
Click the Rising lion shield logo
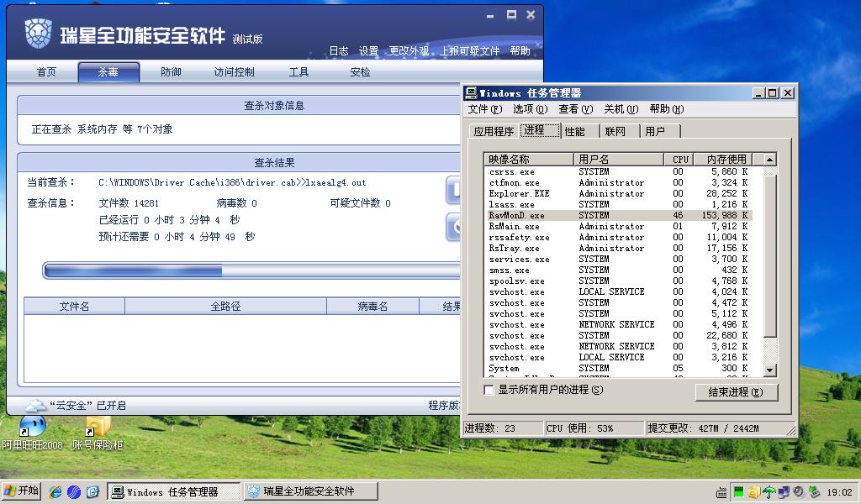point(39,34)
